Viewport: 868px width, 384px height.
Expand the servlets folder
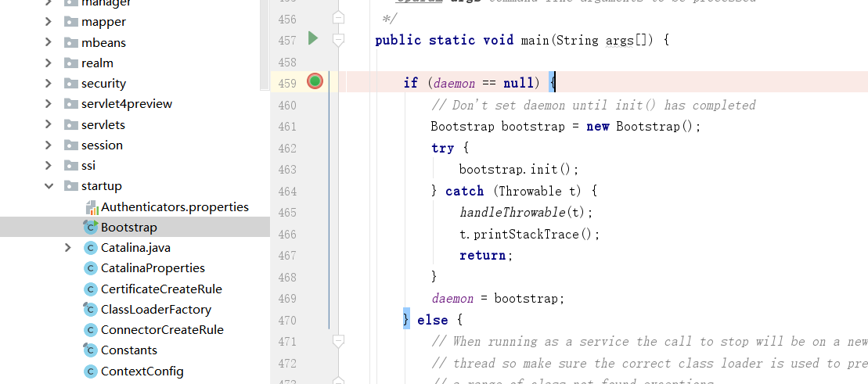click(49, 124)
